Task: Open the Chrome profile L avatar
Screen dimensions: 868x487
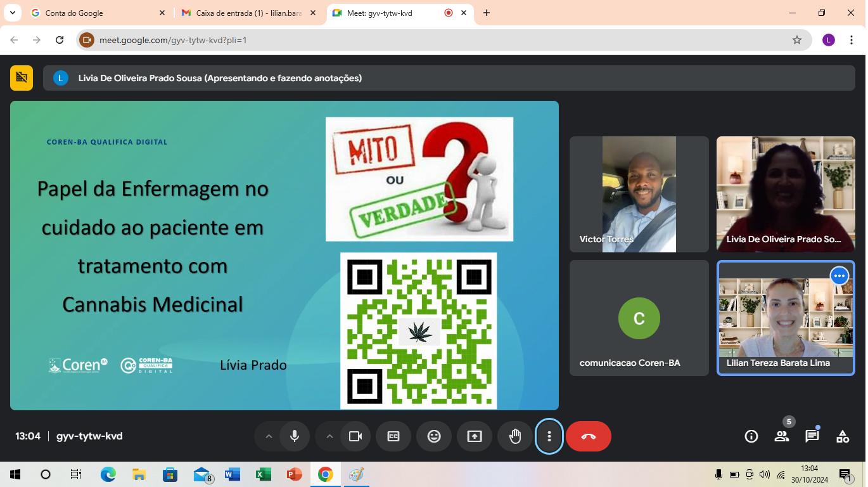Action: point(829,40)
